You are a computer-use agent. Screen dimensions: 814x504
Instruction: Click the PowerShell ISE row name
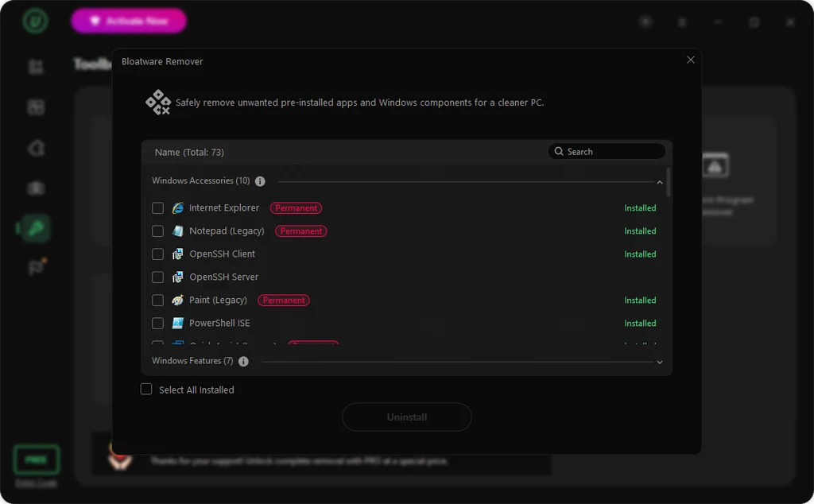tap(219, 324)
